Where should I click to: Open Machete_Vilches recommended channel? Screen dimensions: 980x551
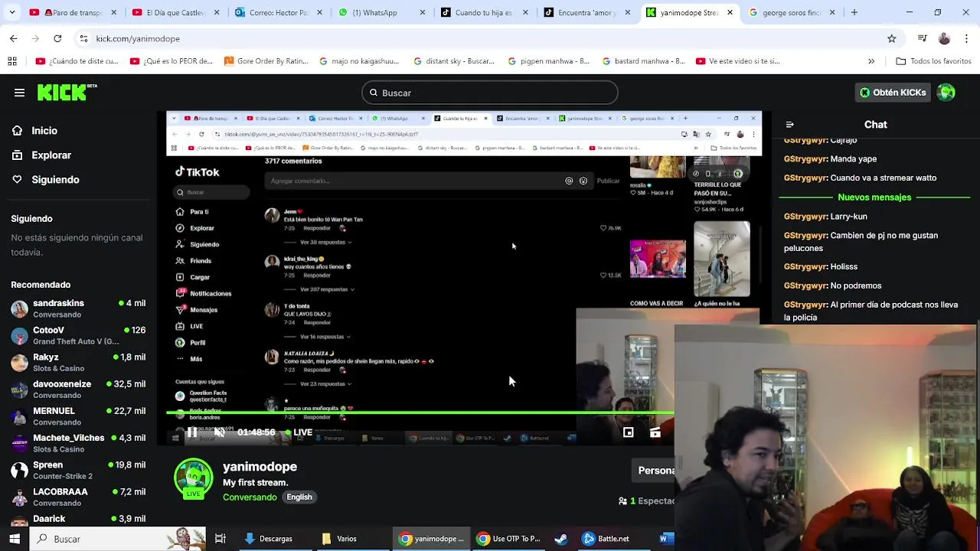point(77,443)
